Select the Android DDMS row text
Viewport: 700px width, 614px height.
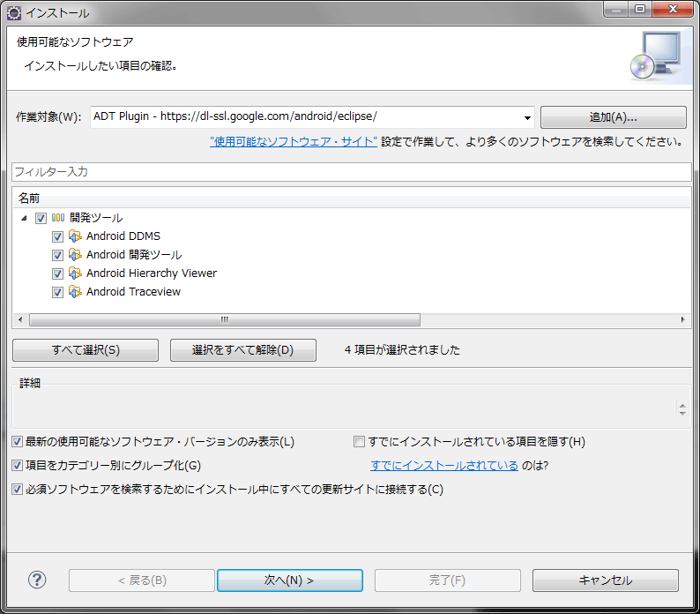[x=123, y=236]
